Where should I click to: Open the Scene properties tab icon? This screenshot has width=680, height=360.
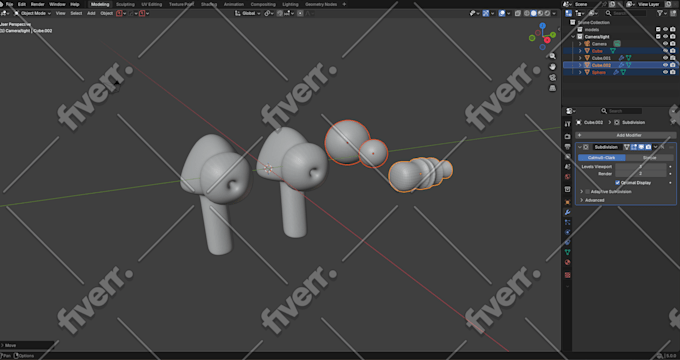[567, 167]
